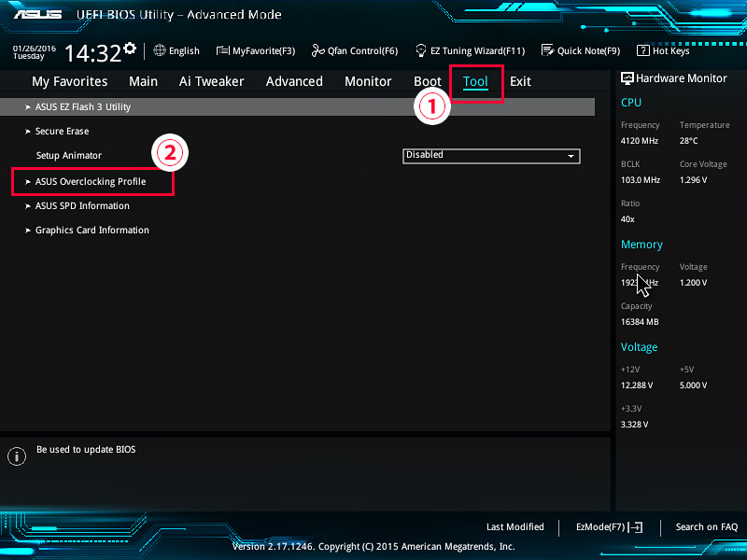Click the EZ Tuning Wizard lightbulb icon
Viewport: 747px width, 560px height.
[x=421, y=50]
